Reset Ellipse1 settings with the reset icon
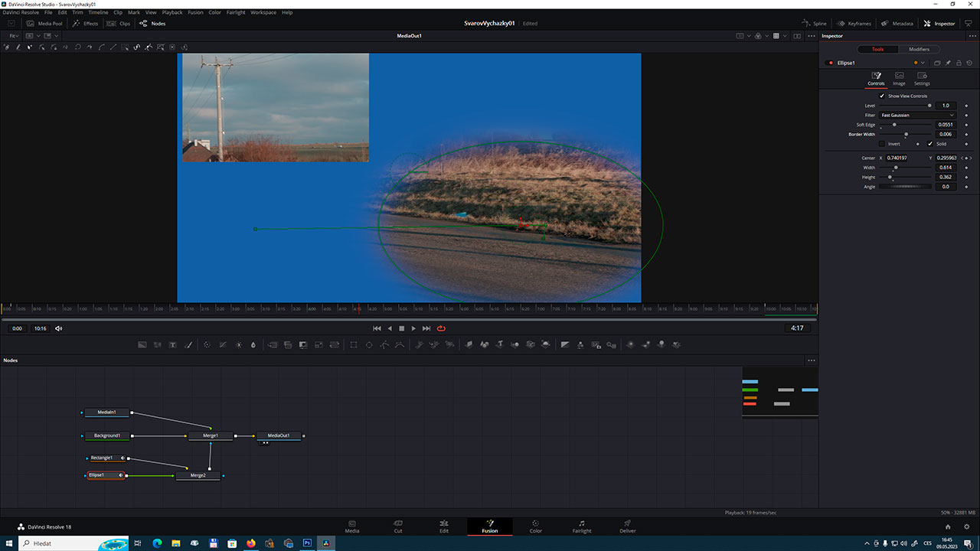Viewport: 980px width, 551px height. (x=969, y=63)
